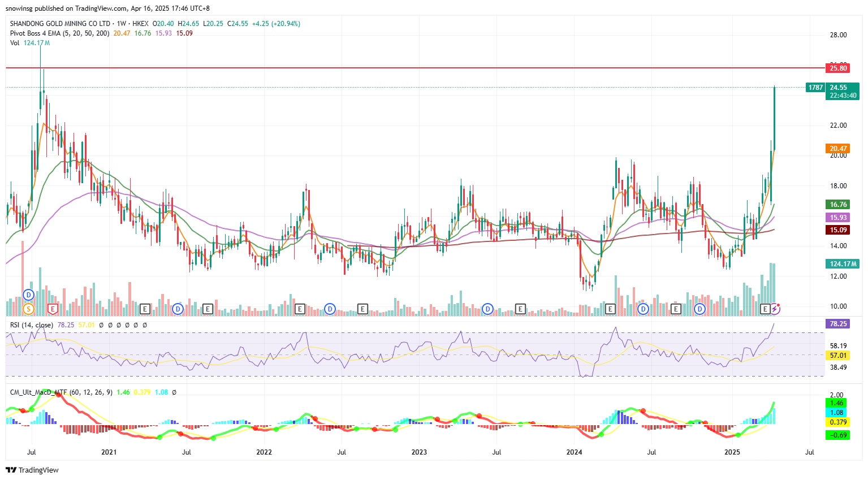868x480 pixels.
Task: Click the purple 15.93 EMA scale label
Action: point(838,218)
